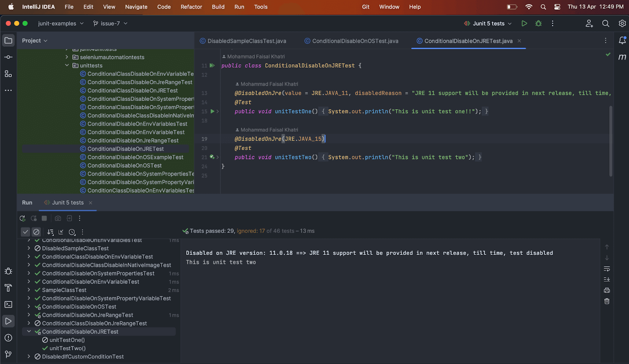This screenshot has height=364, width=629.
Task: Open Search Everywhere with the magnifier icon
Action: [606, 23]
